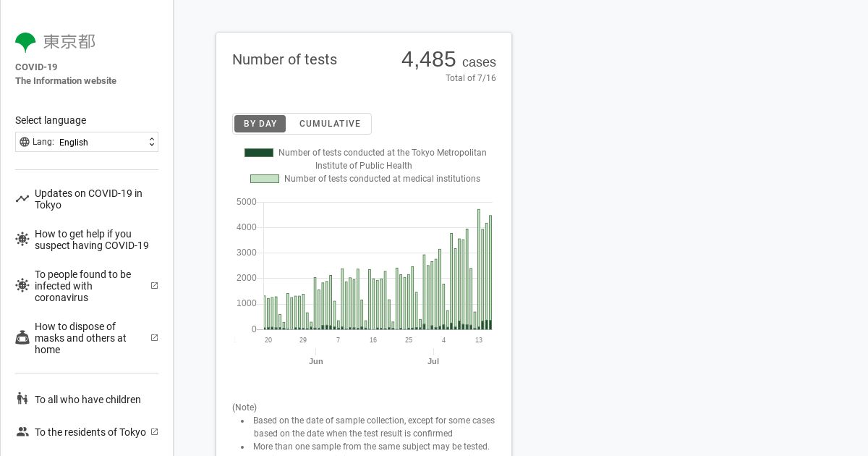Image resolution: width=868 pixels, height=456 pixels.
Task: Click the virus icon next to 'How to get help'
Action: (22, 240)
